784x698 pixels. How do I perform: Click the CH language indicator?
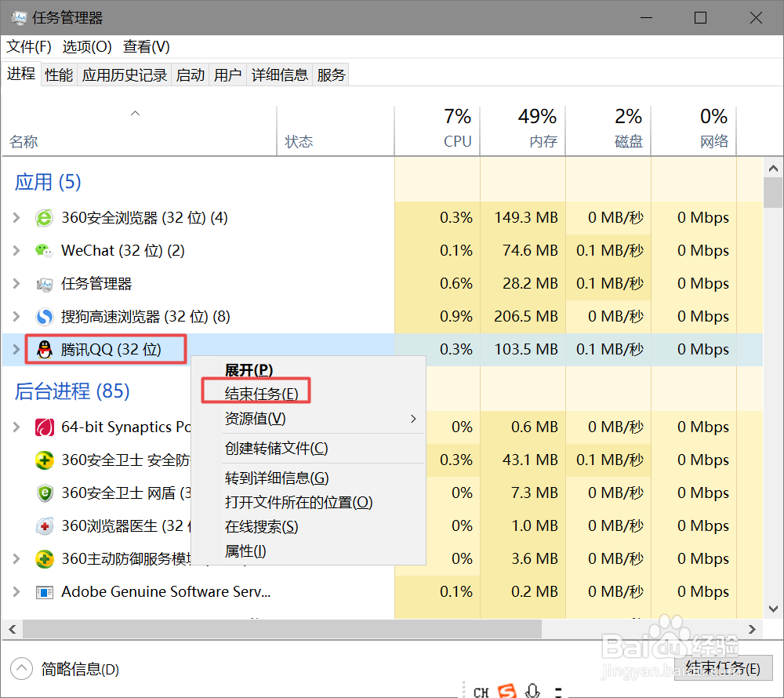(481, 692)
